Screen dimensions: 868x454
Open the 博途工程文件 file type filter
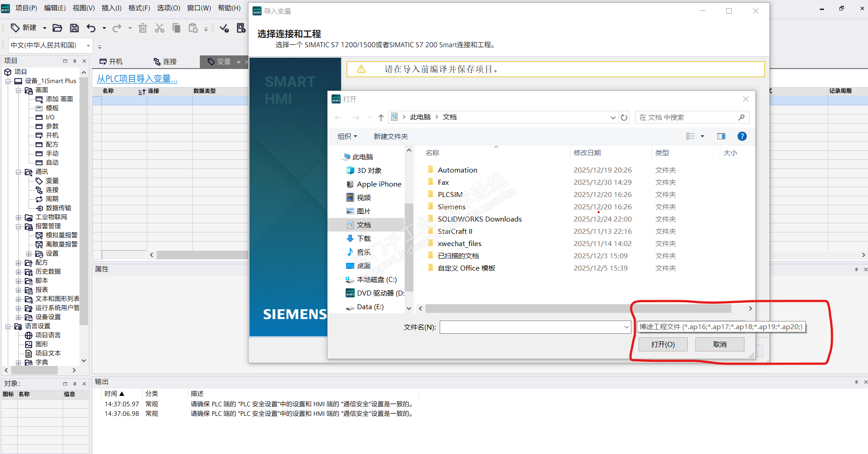[721, 327]
